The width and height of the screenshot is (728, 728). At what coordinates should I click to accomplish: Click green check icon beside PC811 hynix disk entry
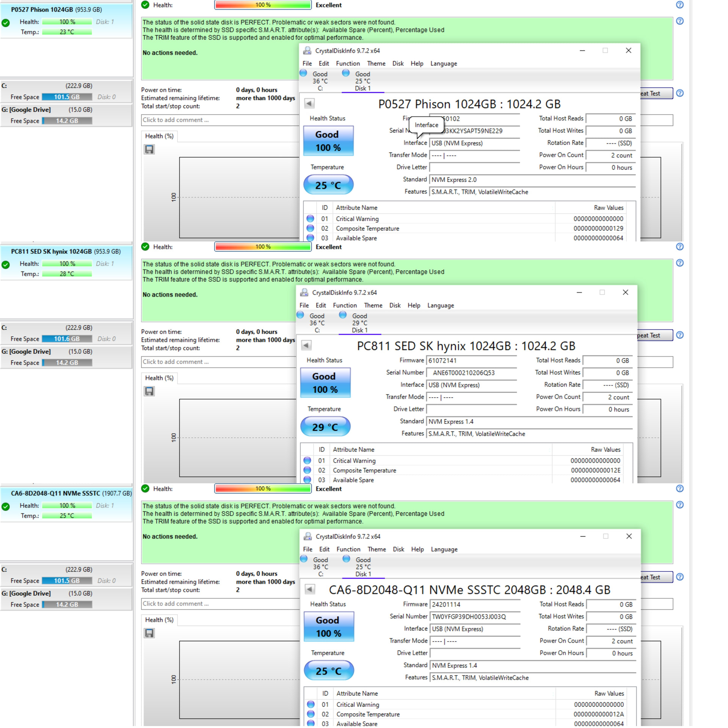point(6,265)
